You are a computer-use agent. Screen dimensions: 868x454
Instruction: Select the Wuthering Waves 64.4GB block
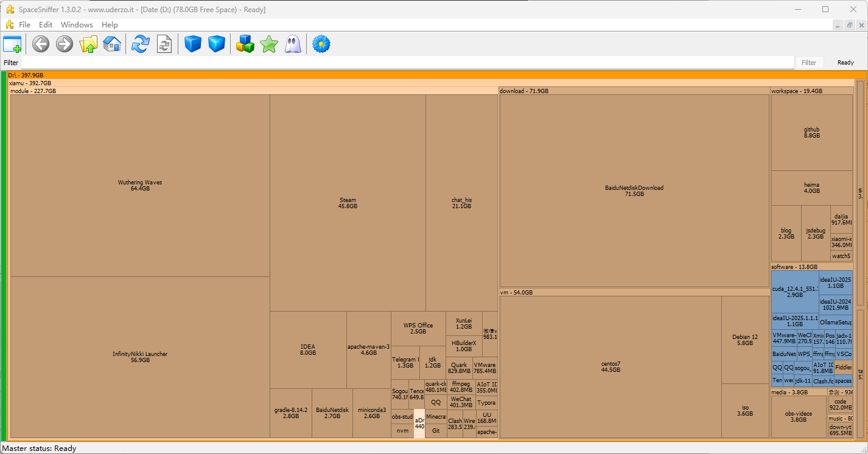point(140,186)
